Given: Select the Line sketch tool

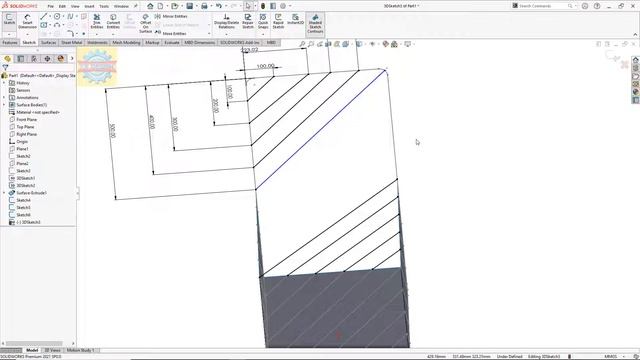Looking at the screenshot, I should pos(43,16).
